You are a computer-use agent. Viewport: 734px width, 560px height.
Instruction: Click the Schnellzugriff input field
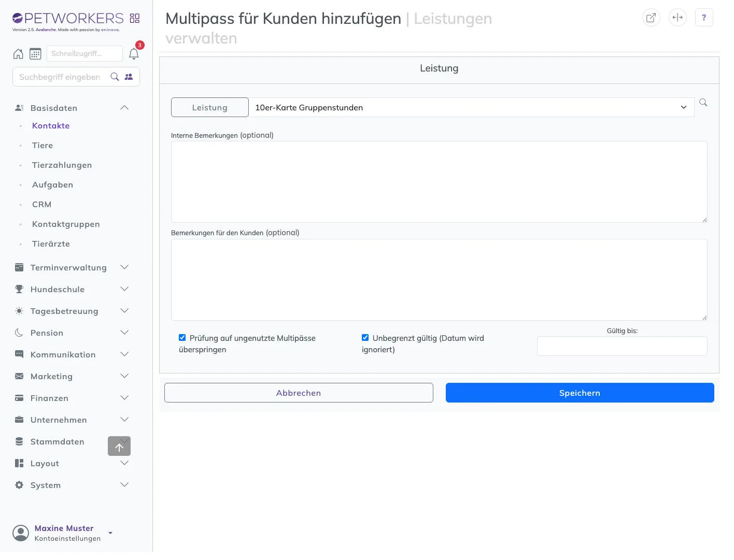(x=84, y=53)
